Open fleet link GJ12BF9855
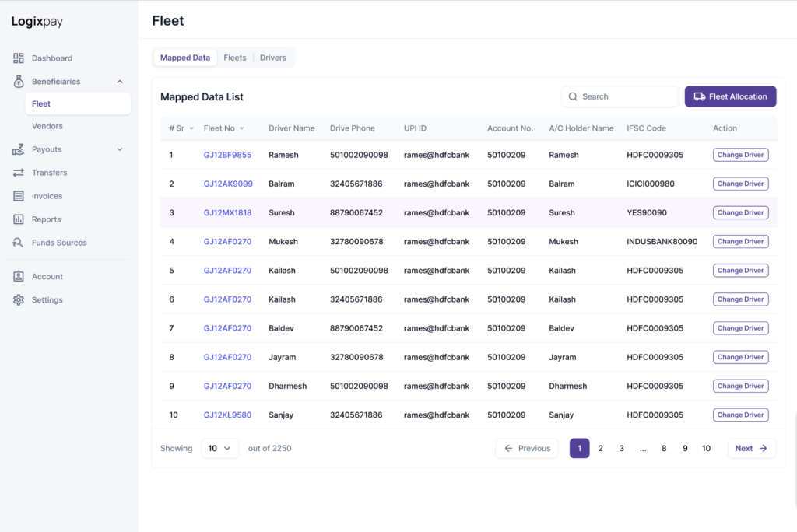Viewport: 797px width, 532px height. coord(227,155)
